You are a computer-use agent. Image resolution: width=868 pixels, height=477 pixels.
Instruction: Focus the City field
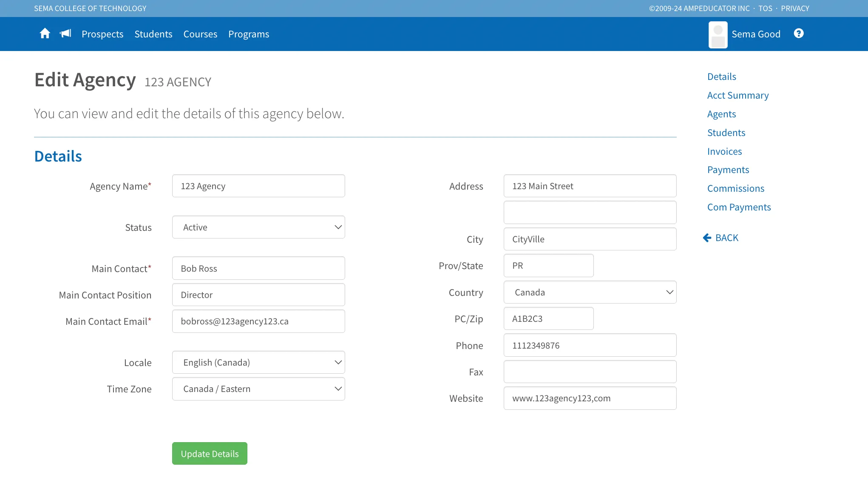coord(590,239)
